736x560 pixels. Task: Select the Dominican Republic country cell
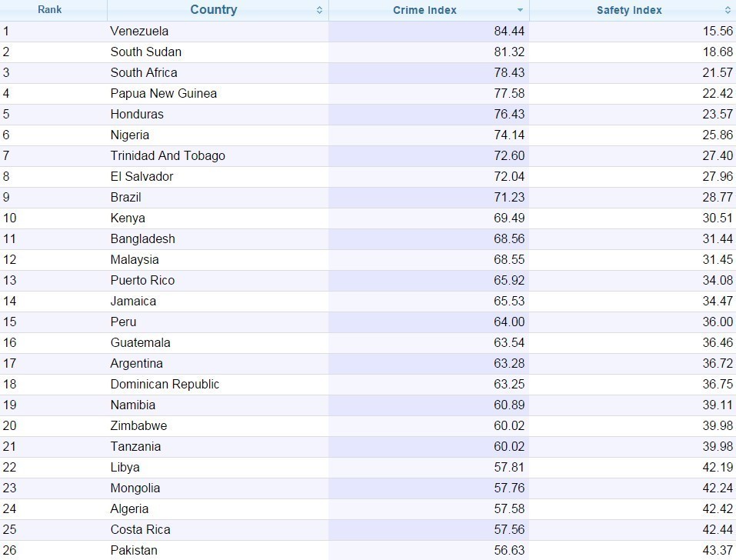(165, 385)
